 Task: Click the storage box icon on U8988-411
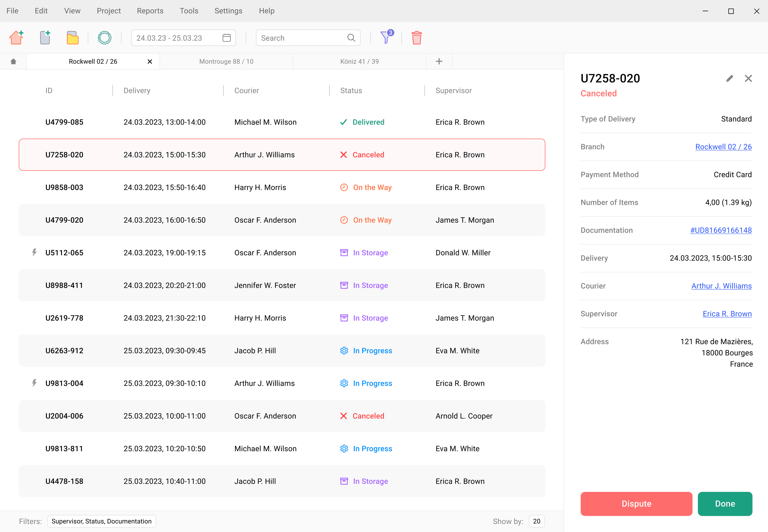pos(344,285)
